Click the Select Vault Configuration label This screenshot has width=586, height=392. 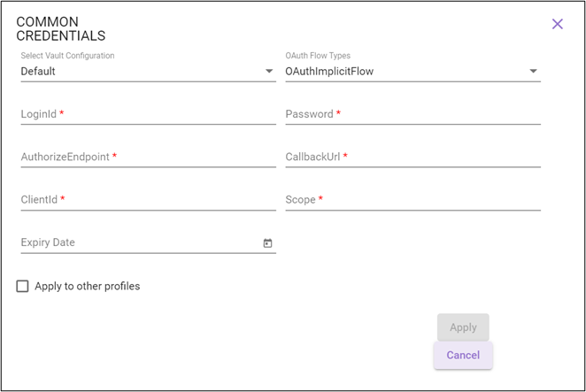pos(67,56)
